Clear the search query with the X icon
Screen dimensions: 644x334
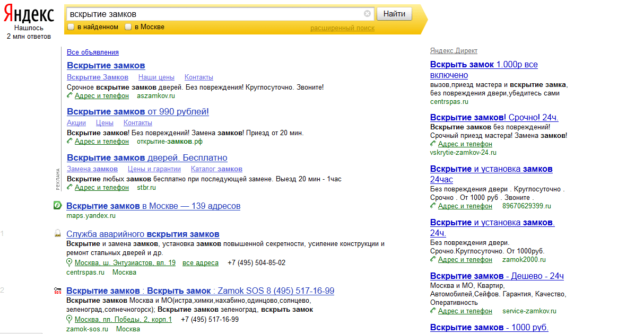(x=367, y=14)
